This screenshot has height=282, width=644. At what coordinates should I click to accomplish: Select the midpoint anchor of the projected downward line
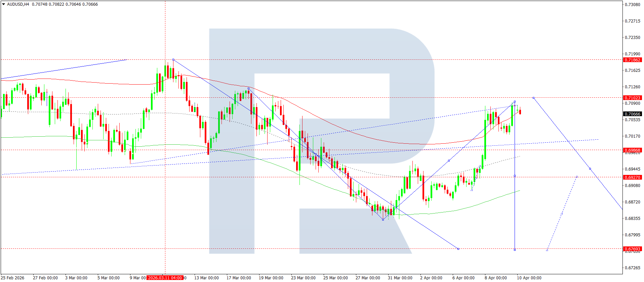click(x=590, y=169)
